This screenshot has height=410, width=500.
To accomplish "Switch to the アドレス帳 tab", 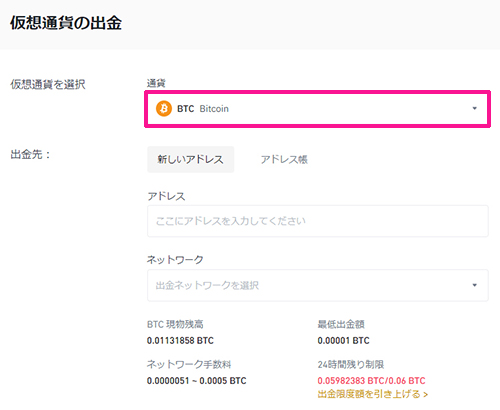I will [x=284, y=159].
